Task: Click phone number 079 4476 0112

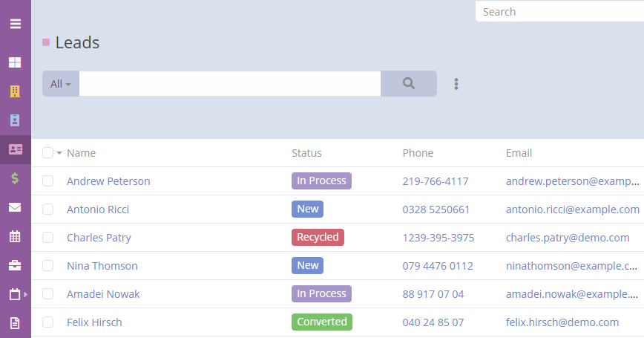Action: (x=438, y=266)
